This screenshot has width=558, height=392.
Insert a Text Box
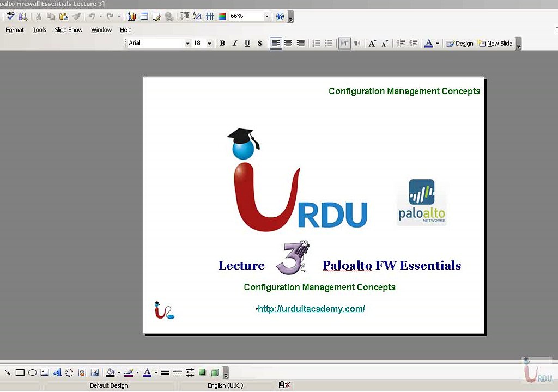pos(45,372)
